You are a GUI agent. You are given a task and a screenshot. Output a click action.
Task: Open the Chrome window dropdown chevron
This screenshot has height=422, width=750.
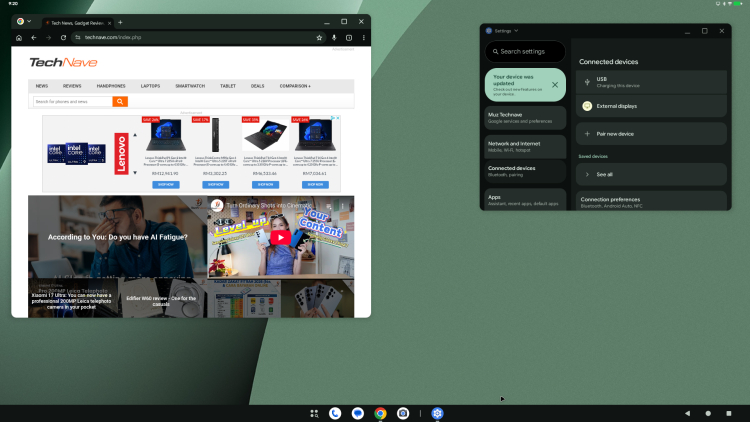[29, 22]
